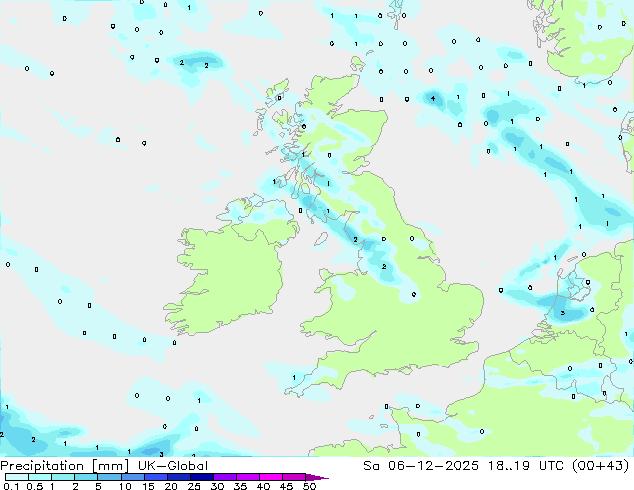The width and height of the screenshot is (634, 490).
Task: Click the 10–15 mm legend swatch
Action: pyautogui.click(x=132, y=477)
